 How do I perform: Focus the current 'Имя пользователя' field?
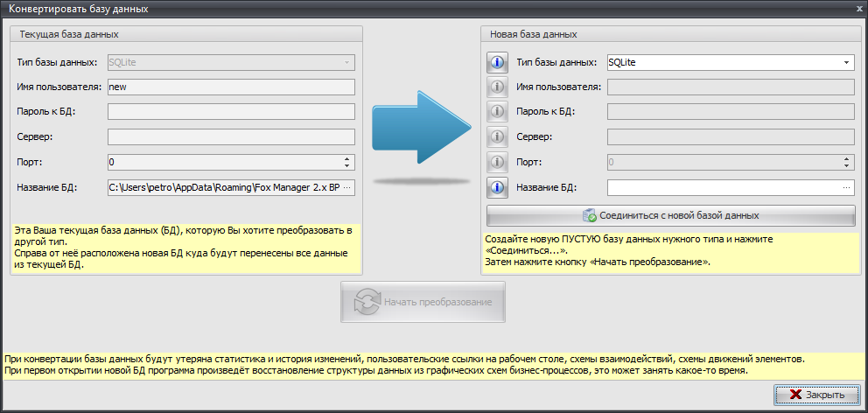pos(230,87)
